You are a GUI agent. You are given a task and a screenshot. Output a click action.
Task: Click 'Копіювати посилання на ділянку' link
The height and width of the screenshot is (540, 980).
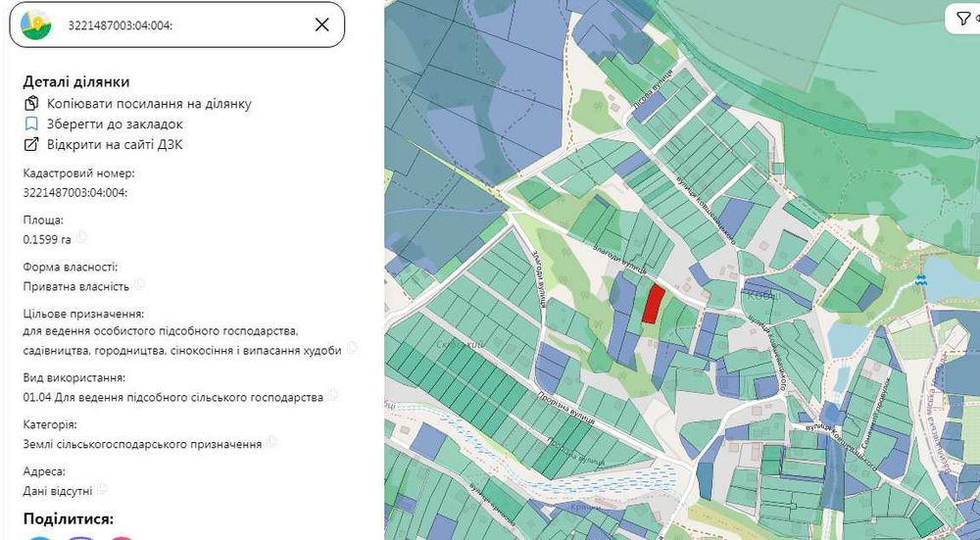click(x=149, y=104)
